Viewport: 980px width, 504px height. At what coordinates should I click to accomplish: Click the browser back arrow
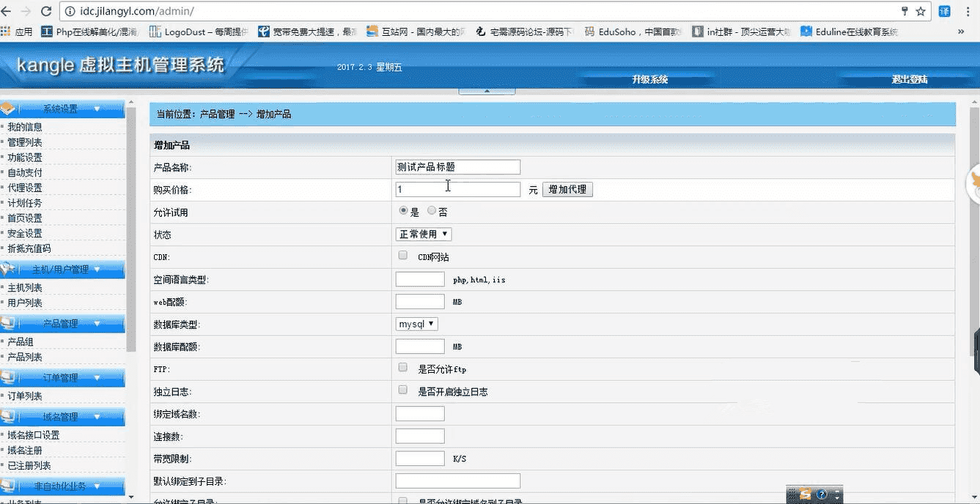pyautogui.click(x=8, y=12)
